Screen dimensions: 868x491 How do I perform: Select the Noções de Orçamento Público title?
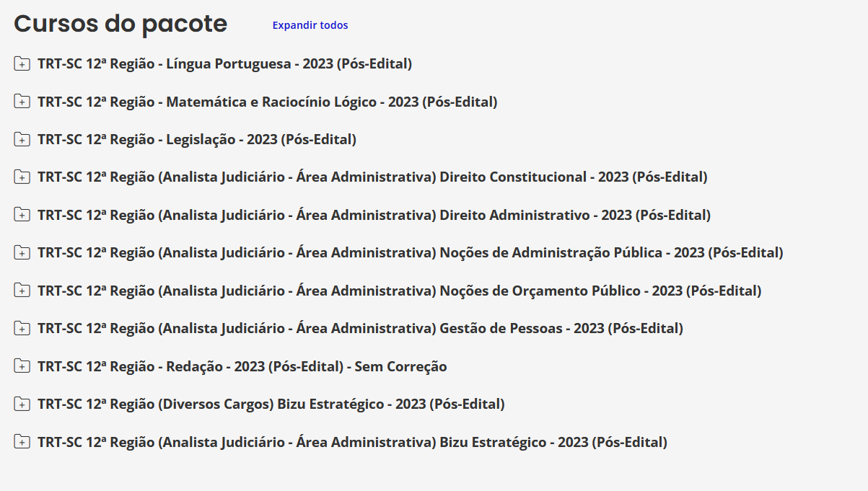[x=399, y=291]
